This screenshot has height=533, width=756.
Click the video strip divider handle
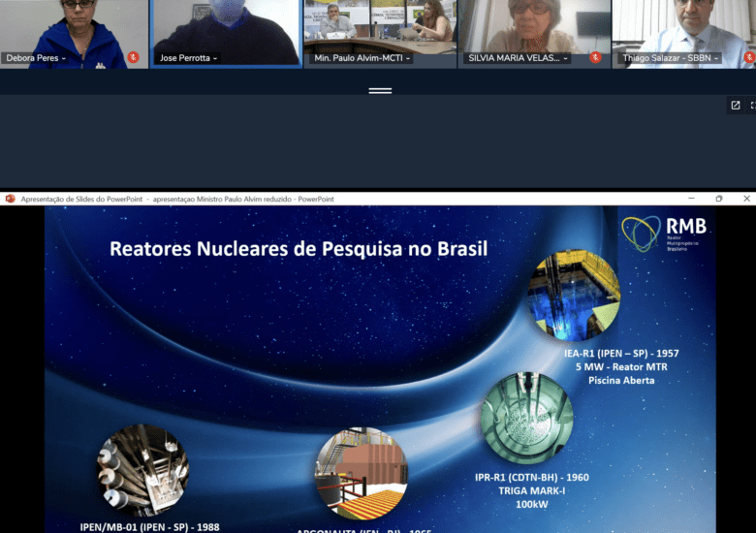point(380,90)
